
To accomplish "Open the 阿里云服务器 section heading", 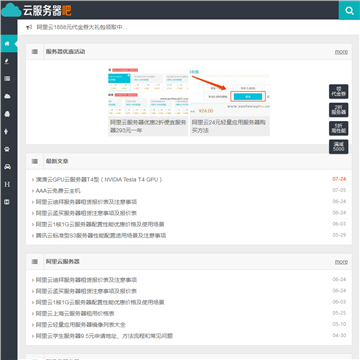I will (x=63, y=262).
